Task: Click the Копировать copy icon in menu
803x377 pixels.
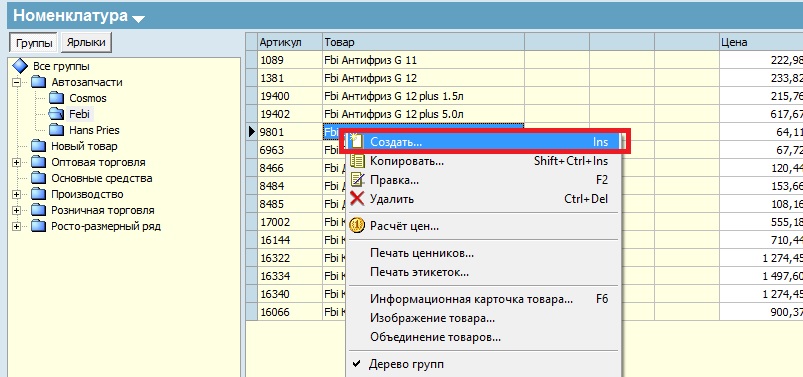Action: pyautogui.click(x=357, y=161)
